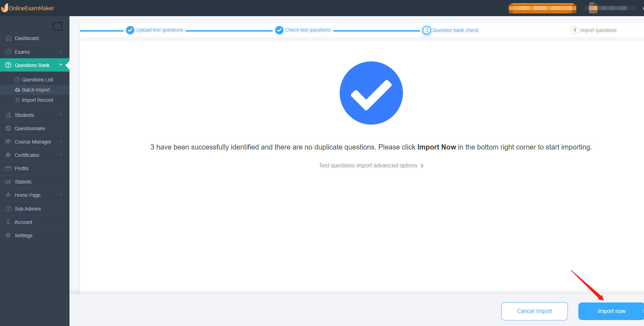
Task: Expand the Exams menu chevron
Action: coord(61,52)
